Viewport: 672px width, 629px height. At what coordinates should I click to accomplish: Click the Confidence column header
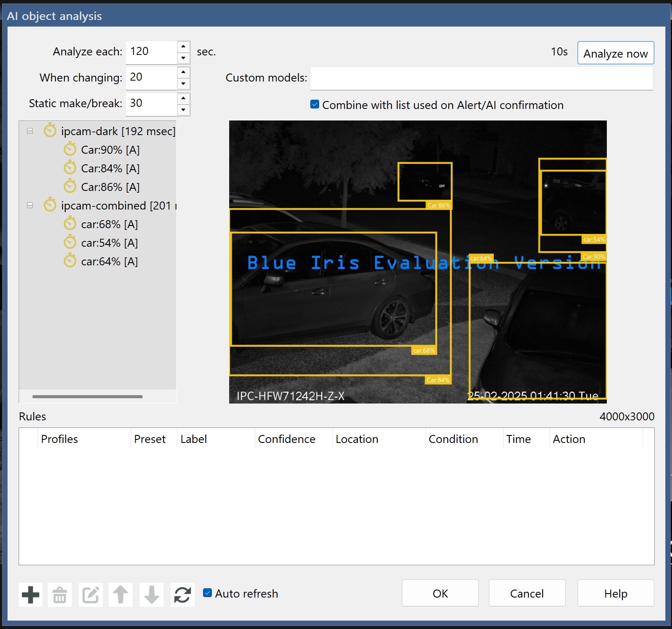coord(294,439)
